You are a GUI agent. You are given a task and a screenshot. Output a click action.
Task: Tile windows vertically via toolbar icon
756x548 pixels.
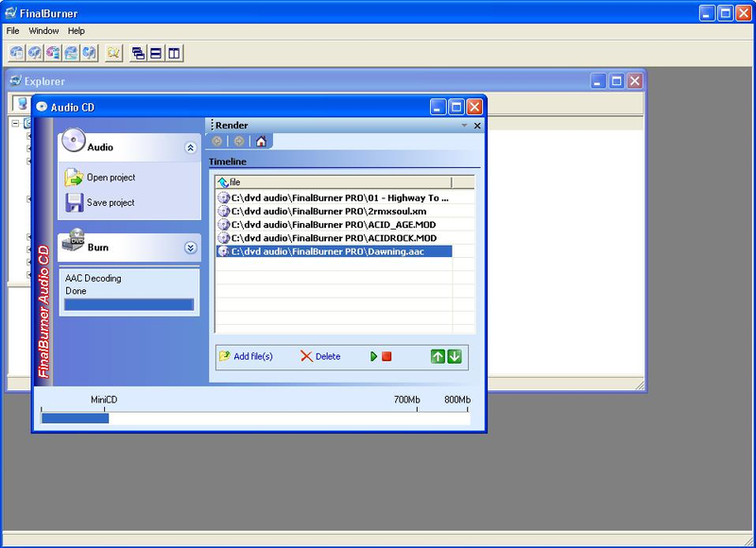[x=174, y=53]
